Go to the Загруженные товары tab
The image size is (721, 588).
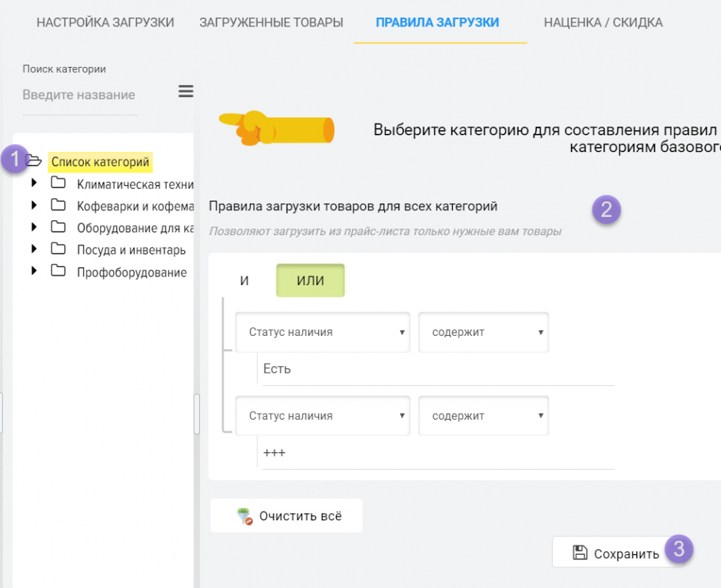[271, 23]
